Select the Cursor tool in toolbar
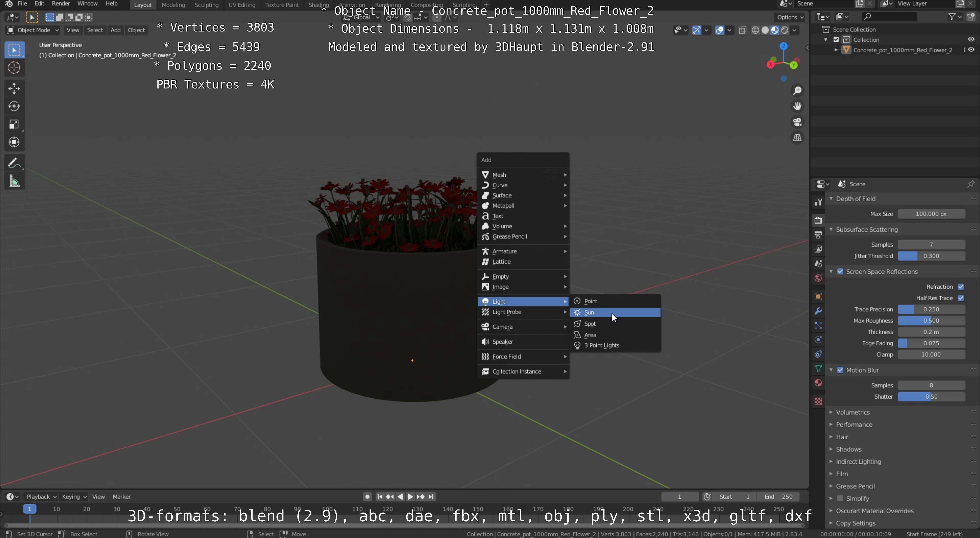The width and height of the screenshot is (980, 538). pos(14,68)
